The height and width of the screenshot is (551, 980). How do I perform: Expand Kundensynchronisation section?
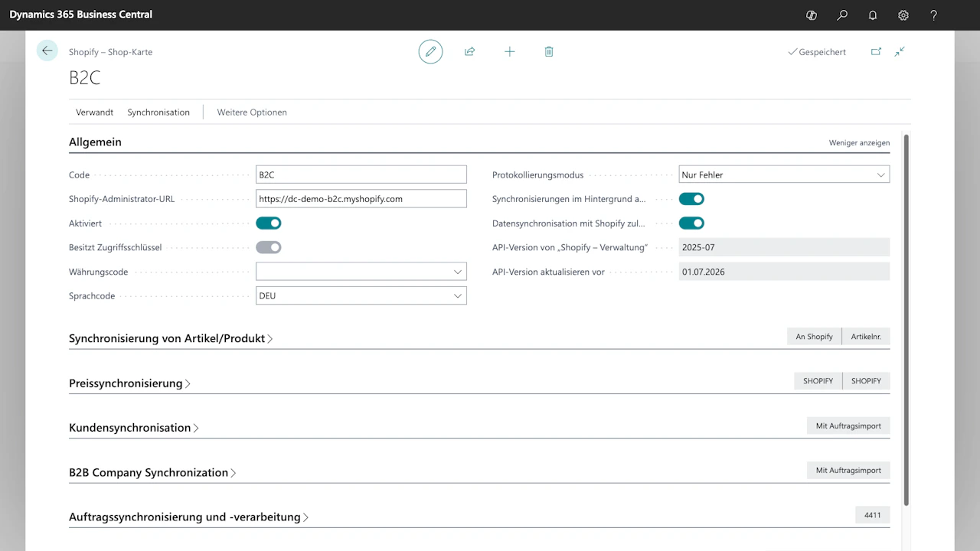134,428
